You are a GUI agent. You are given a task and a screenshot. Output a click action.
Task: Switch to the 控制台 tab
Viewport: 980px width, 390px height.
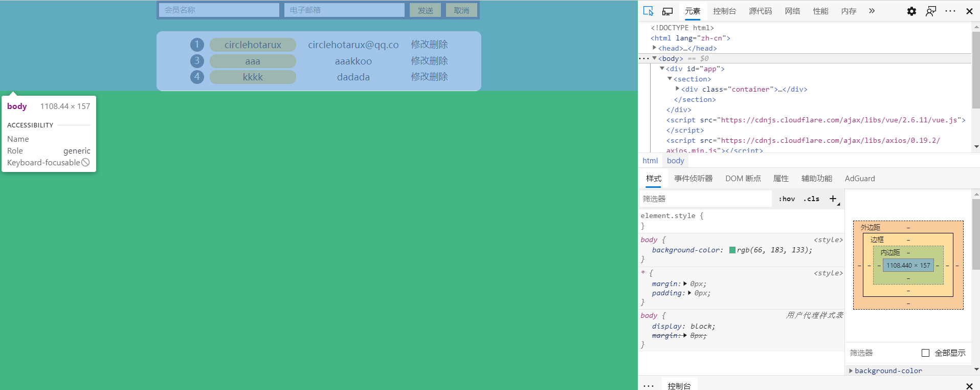[x=724, y=11]
